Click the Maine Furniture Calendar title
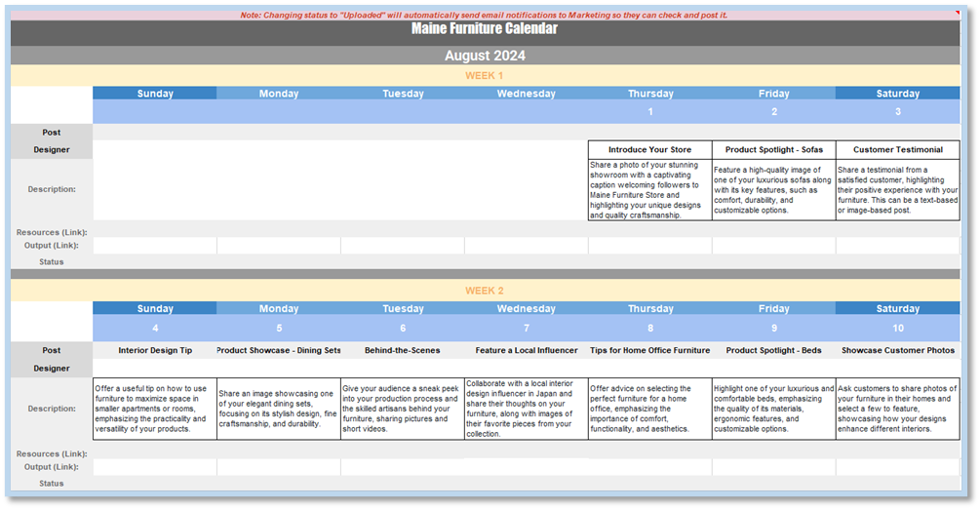980x509 pixels. point(485,28)
